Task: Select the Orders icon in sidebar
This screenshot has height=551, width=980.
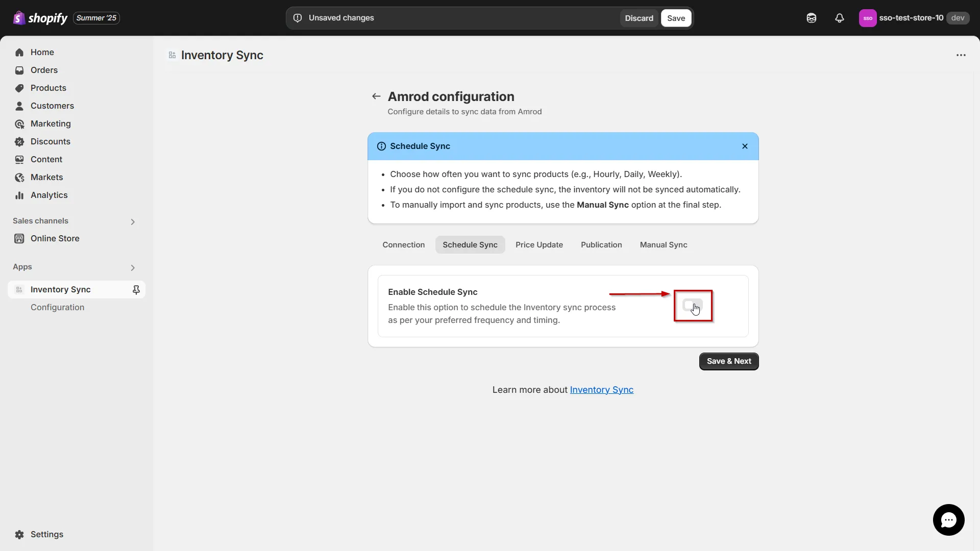Action: pyautogui.click(x=19, y=70)
